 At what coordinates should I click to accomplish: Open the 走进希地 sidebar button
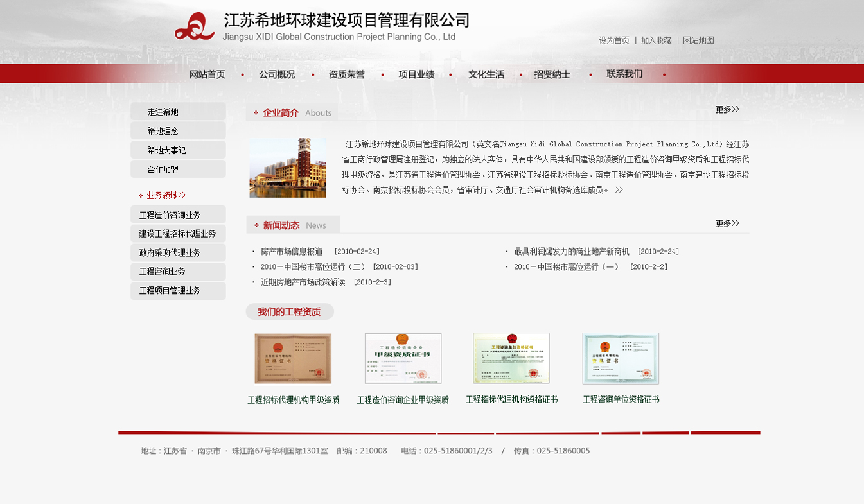pos(178,112)
